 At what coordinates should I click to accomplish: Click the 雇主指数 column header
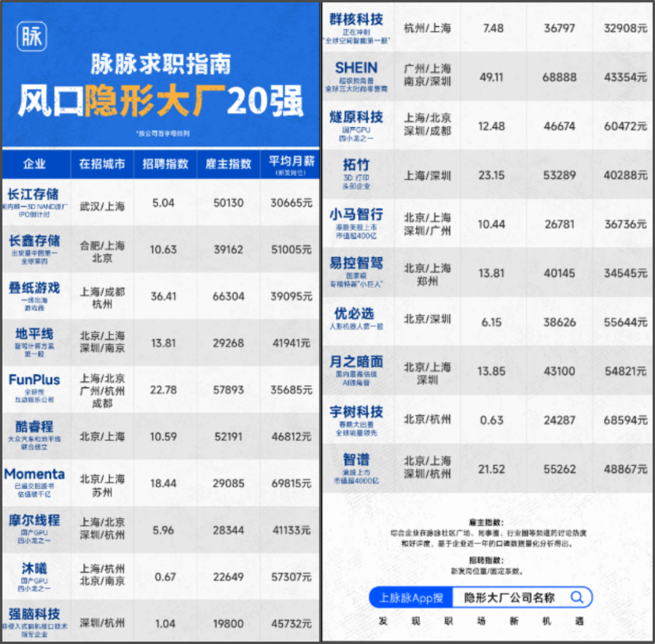point(228,164)
